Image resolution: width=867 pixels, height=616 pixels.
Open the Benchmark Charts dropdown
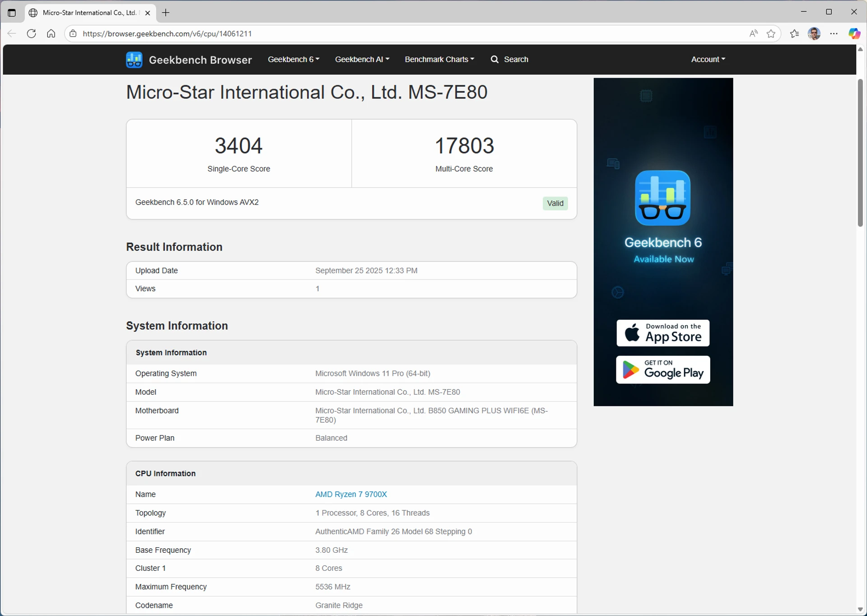coord(439,59)
